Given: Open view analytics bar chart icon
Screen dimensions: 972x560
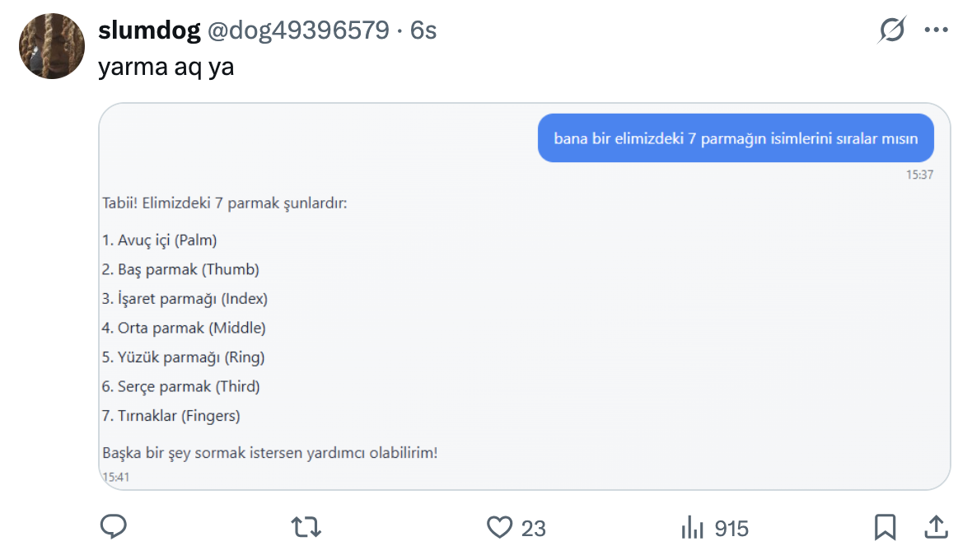Looking at the screenshot, I should 692,528.
